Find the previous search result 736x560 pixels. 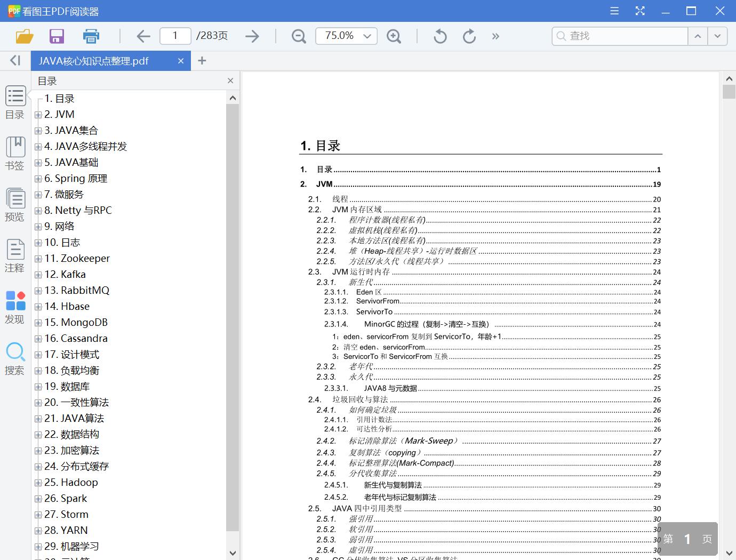[698, 36]
